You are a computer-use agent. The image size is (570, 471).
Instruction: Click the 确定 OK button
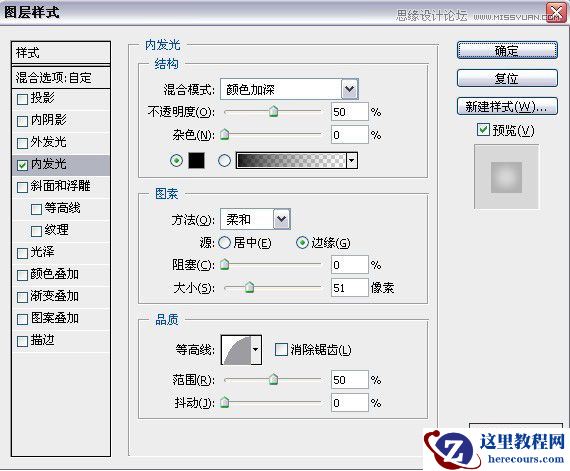point(507,51)
